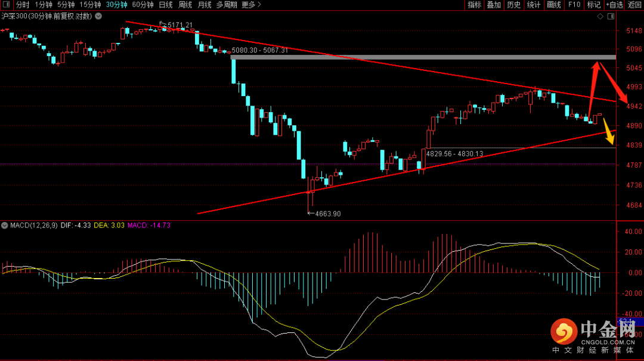The image size is (644, 361).
Task: Add to watchlist with +自选
Action: [614, 5]
